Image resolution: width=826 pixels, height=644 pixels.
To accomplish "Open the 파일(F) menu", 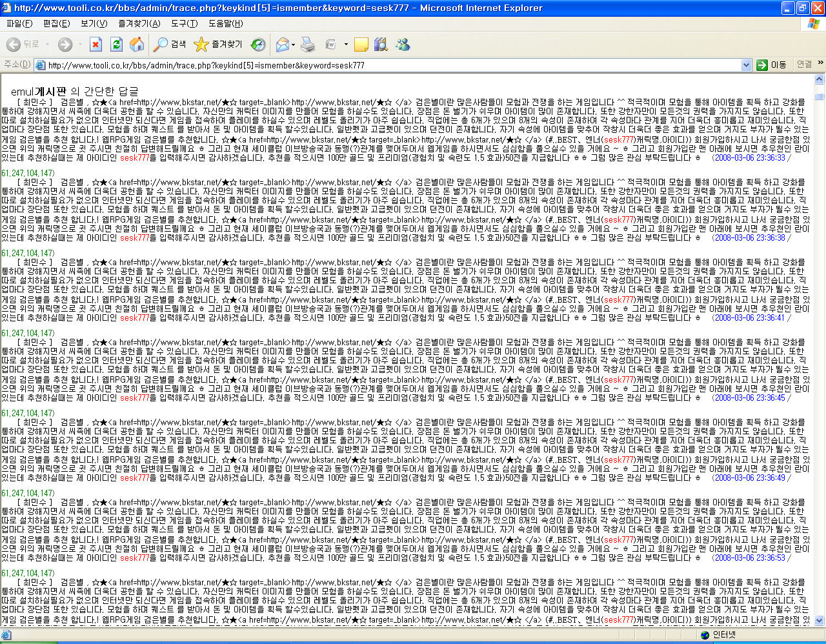I will tap(19, 24).
